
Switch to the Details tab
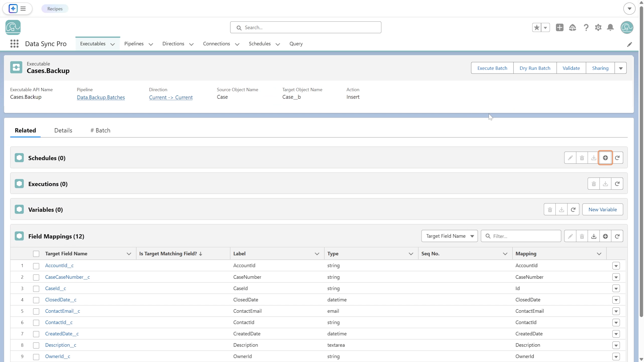click(63, 130)
